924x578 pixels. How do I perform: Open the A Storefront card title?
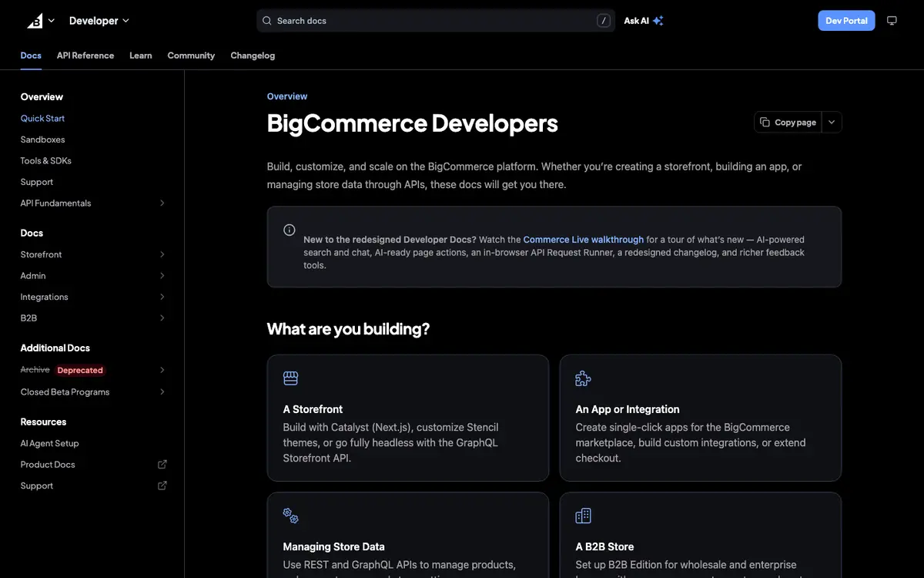tap(313, 409)
